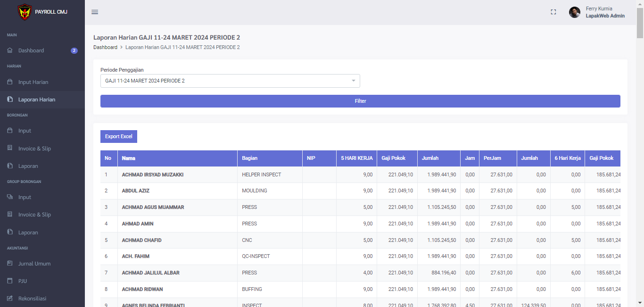
Task: Open Laporan Harian menu item
Action: [x=37, y=100]
